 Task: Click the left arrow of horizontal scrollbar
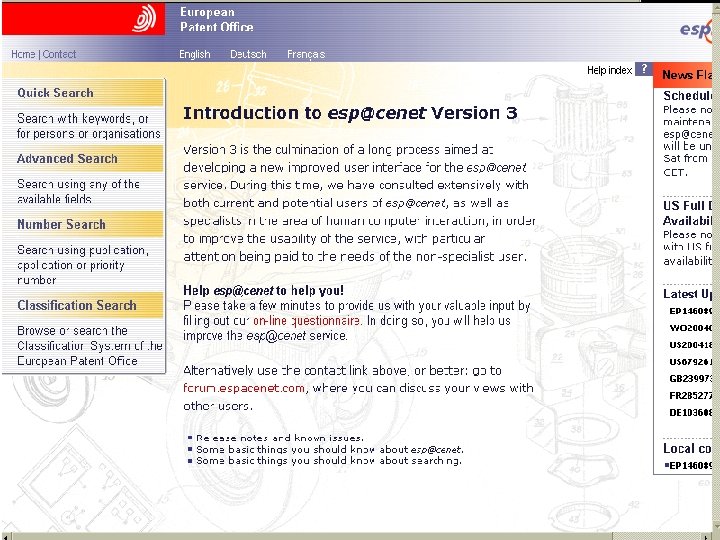4,536
